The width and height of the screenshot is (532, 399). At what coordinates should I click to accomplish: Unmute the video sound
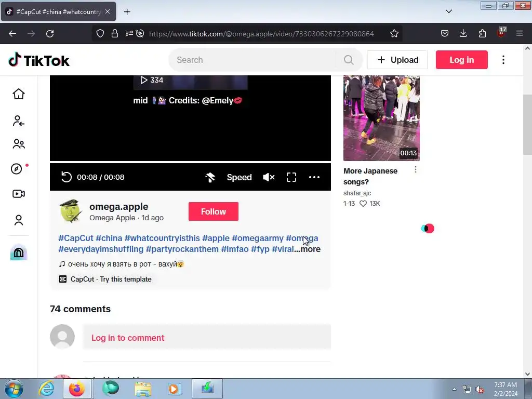click(x=269, y=177)
